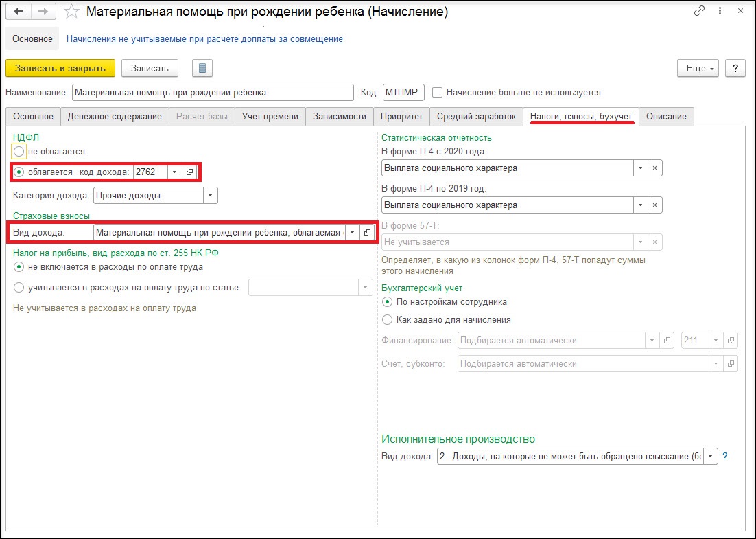
Task: Switch to the Денежное содержание tab
Action: 115,116
